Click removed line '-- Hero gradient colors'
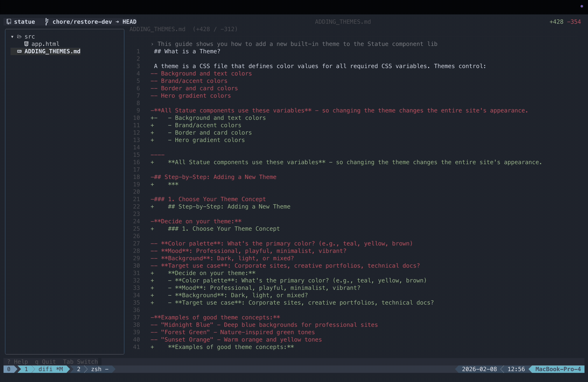The width and height of the screenshot is (588, 382). point(191,96)
